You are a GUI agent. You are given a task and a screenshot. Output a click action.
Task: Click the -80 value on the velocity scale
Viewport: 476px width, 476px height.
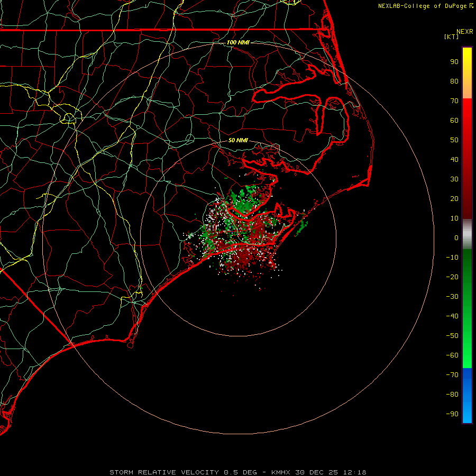[x=452, y=395]
